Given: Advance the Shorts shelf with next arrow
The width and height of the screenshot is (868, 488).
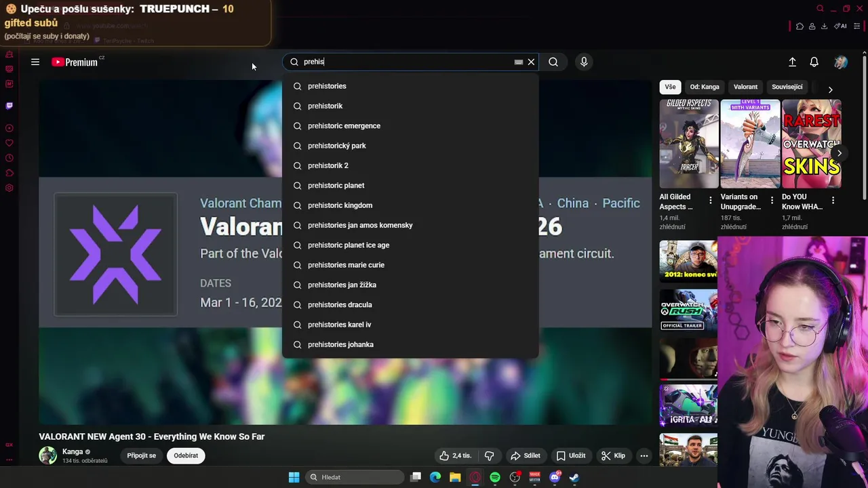Looking at the screenshot, I should (840, 153).
